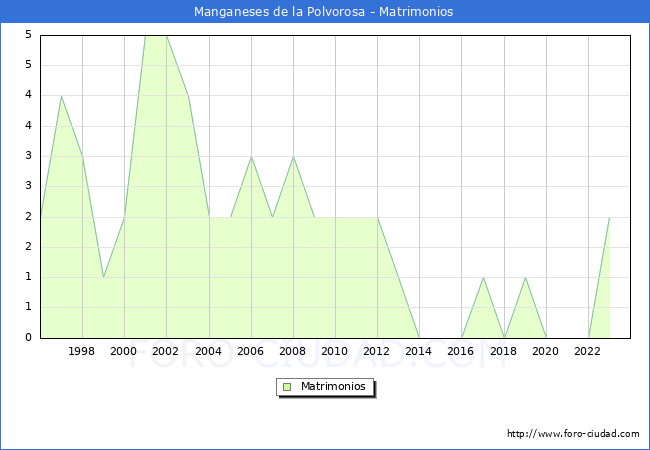Screen dimensions: 650x450
Task: Select the 2004 x-axis year label
Action: 209,351
